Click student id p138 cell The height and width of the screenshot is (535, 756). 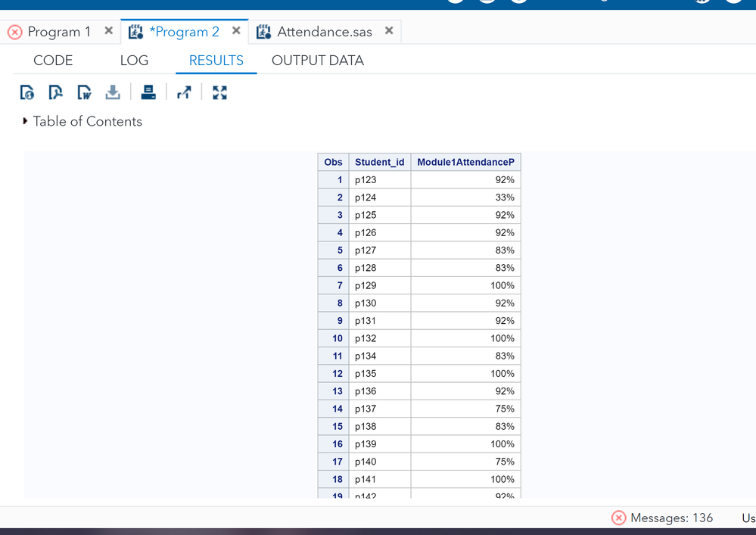(x=379, y=427)
